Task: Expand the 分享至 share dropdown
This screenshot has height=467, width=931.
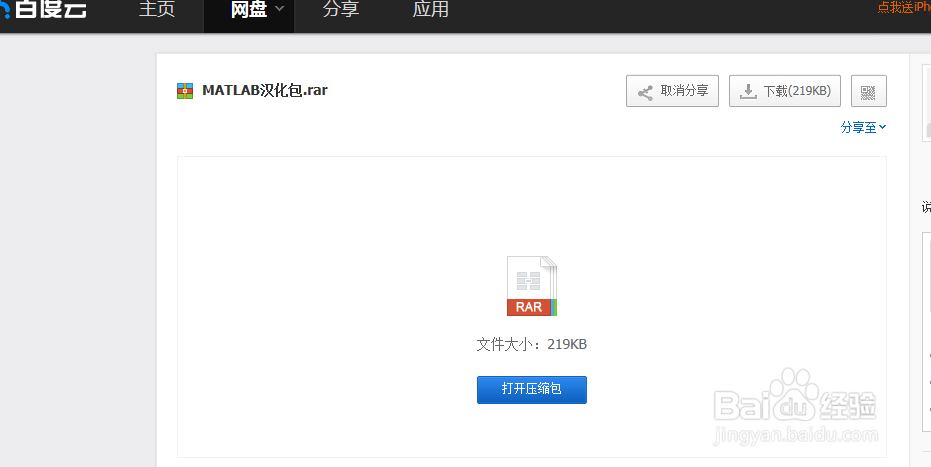Action: click(x=863, y=127)
